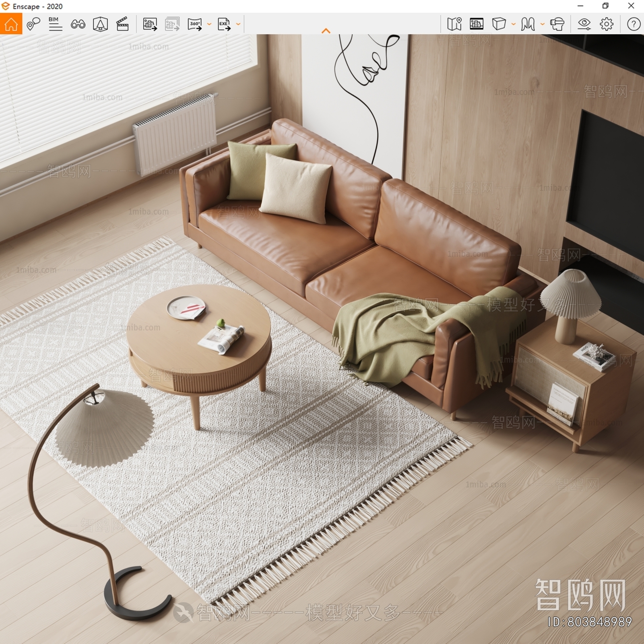
Task: Toggle orthographic box view mode
Action: tap(499, 24)
